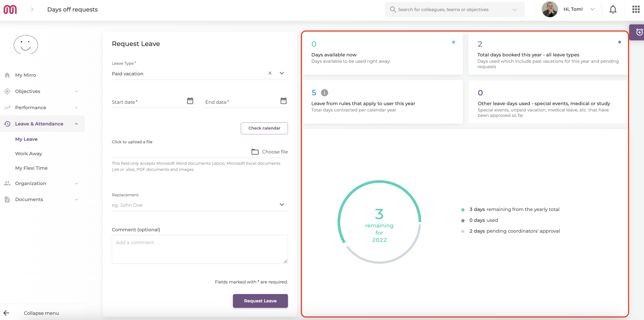This screenshot has width=644, height=320.
Task: Clear the Paid vacation leave type
Action: coord(270,73)
